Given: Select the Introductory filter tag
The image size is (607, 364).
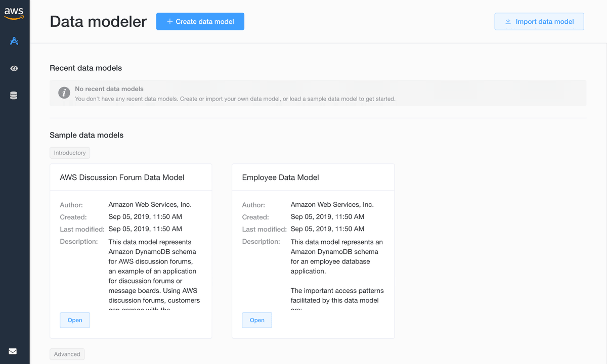Looking at the screenshot, I should 69,153.
